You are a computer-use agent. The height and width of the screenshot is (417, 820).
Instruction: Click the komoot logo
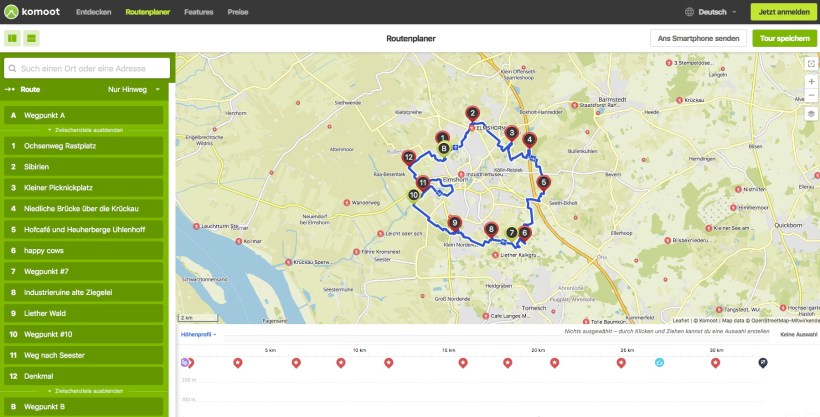(x=32, y=12)
